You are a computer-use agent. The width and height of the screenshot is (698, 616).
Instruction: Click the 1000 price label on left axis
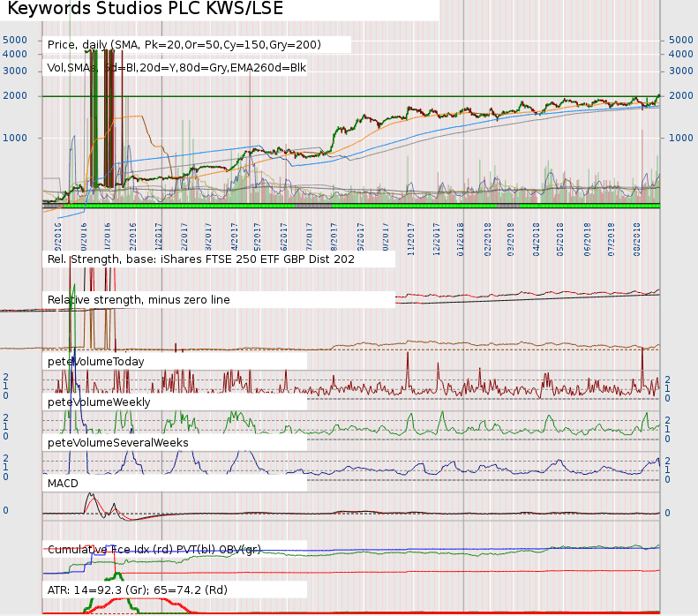coord(15,138)
